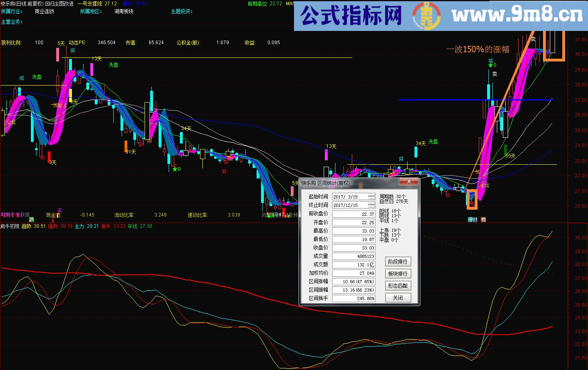Click the 平线 1个 count
This screenshot has height=370, width=588.
coord(389,221)
